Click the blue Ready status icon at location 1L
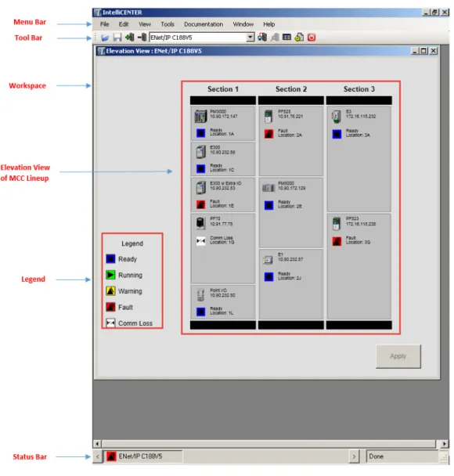Screen dimensions: 454x476 (200, 312)
